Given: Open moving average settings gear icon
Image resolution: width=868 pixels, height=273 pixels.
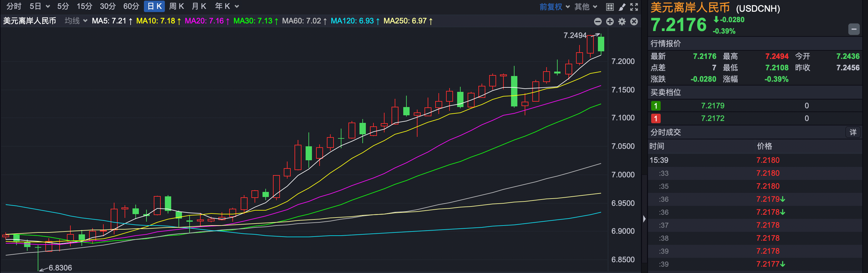Looking at the screenshot, I should click(x=622, y=22).
